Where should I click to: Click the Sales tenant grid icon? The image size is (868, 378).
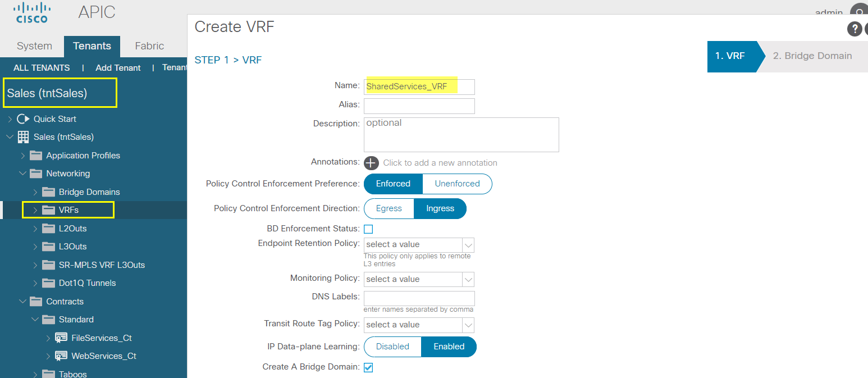pos(23,137)
